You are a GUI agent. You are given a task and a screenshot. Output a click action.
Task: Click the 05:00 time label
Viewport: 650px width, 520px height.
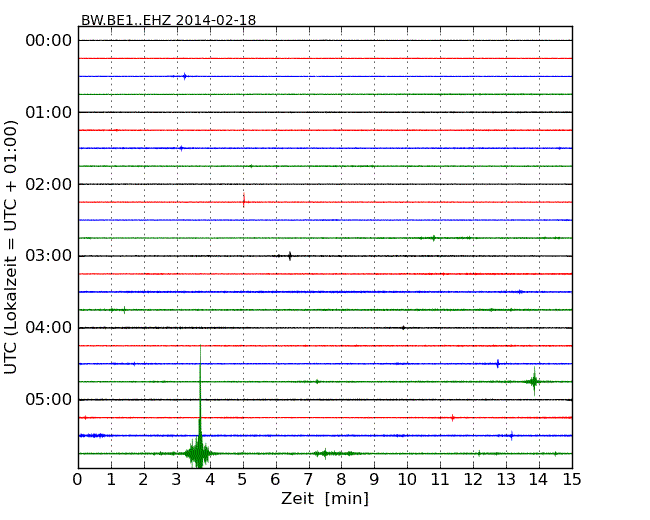tap(49, 399)
